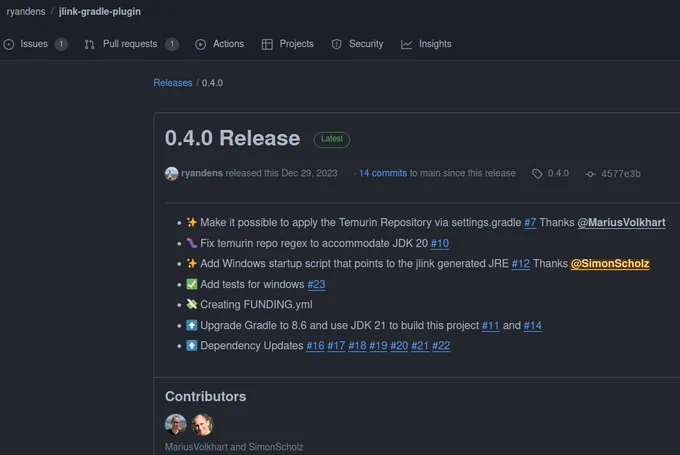Open the jlink-gradle-plugin repository link
The width and height of the screenshot is (680, 455).
tap(100, 12)
